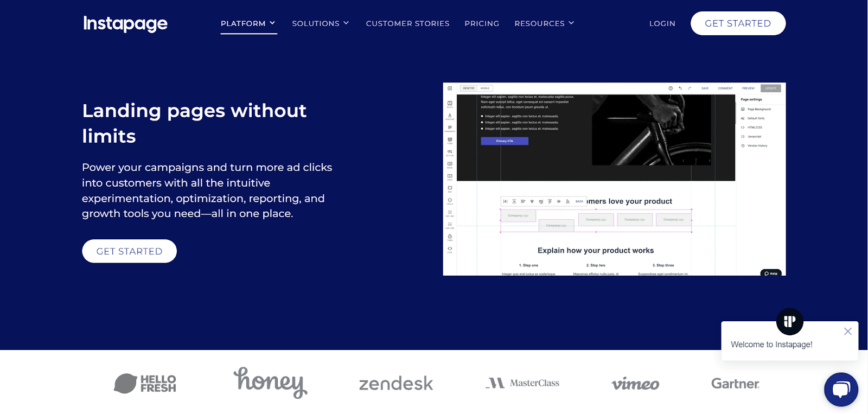Click the Default fonts Az icon
This screenshot has width=868, height=414.
pos(743,118)
